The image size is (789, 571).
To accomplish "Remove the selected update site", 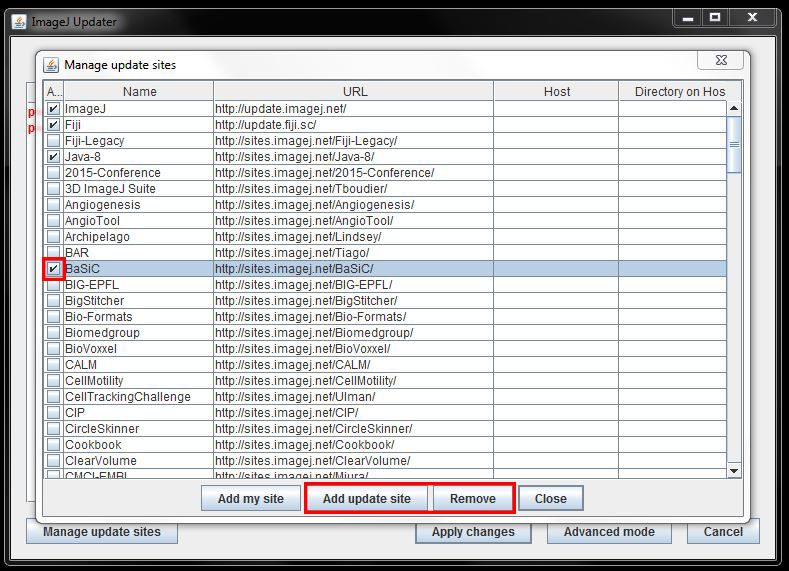I will point(472,499).
